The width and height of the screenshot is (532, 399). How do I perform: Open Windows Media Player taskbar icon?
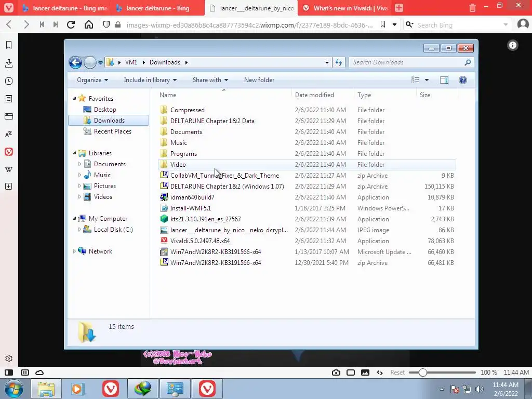pos(77,389)
